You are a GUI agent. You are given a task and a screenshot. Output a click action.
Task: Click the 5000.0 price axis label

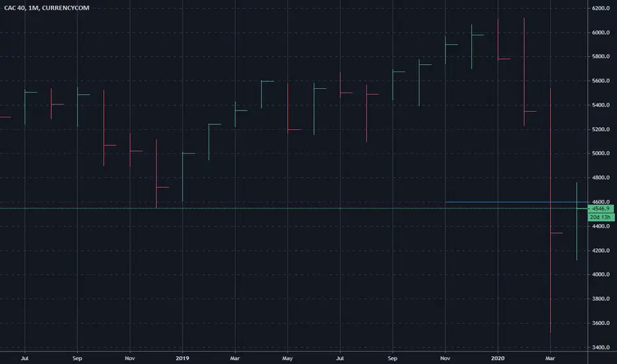click(600, 154)
